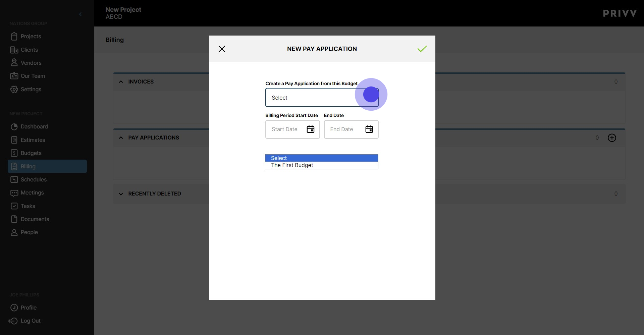The image size is (644, 335).
Task: Open Profile icon in sidebar
Action: coord(14,308)
